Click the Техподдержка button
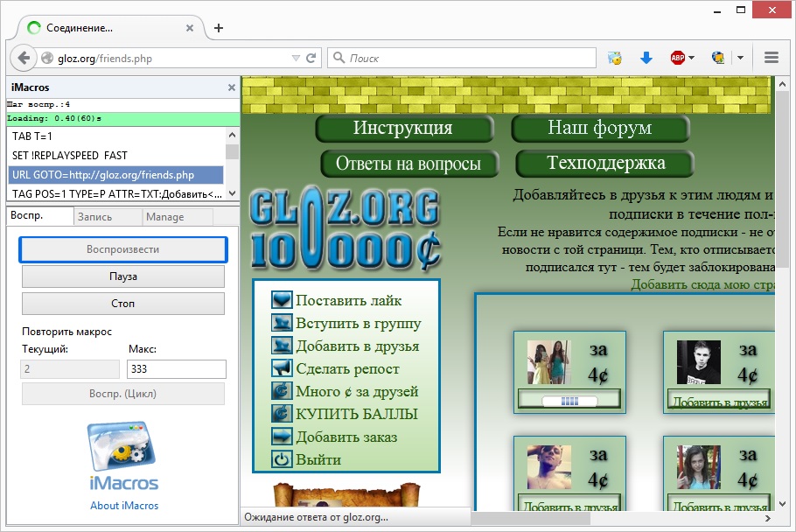This screenshot has height=532, width=796. tap(604, 164)
